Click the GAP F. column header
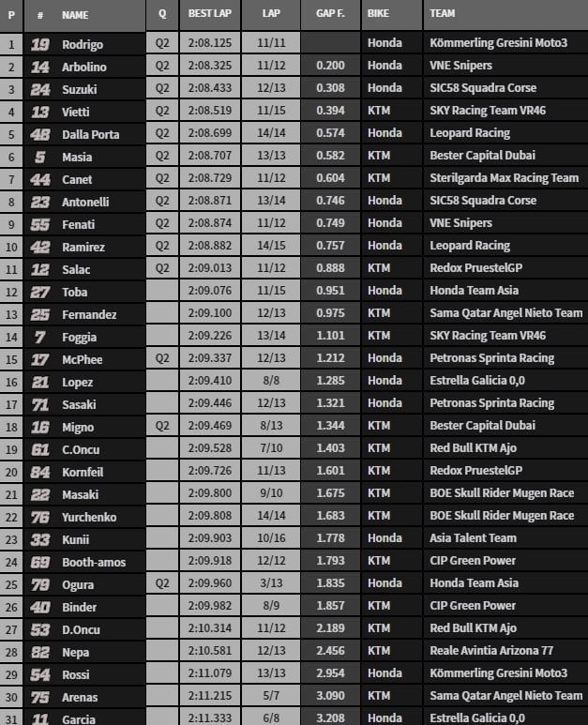 330,15
